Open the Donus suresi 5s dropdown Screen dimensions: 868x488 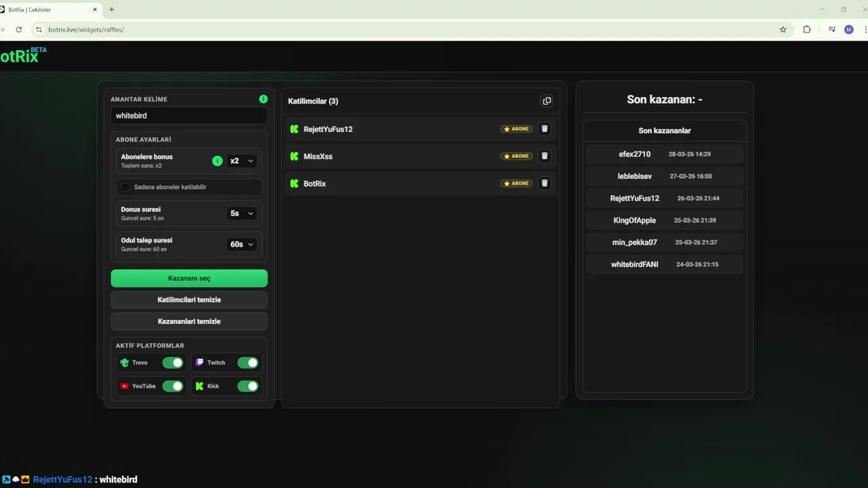click(x=241, y=213)
